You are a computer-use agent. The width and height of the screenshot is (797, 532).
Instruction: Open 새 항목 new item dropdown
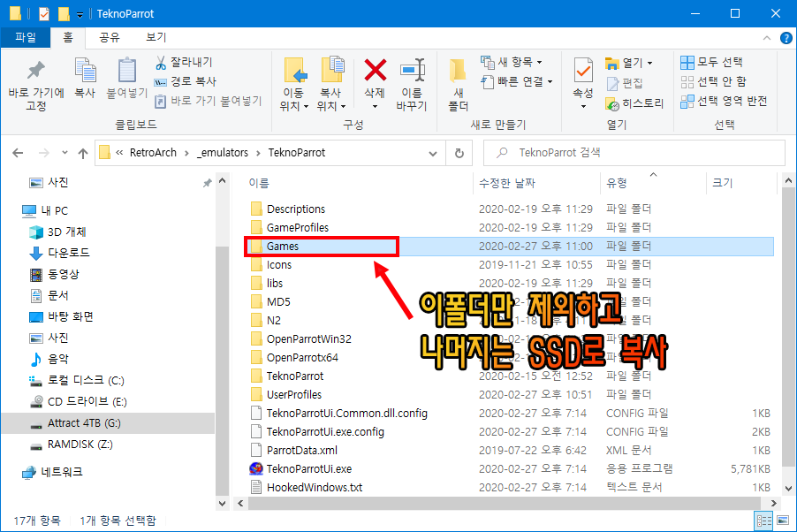coord(512,62)
